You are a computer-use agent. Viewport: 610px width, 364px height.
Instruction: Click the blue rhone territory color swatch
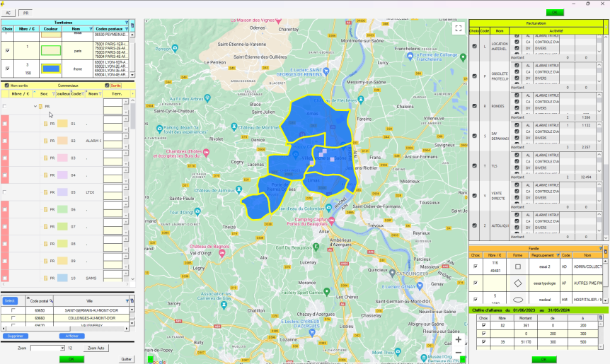coord(50,69)
